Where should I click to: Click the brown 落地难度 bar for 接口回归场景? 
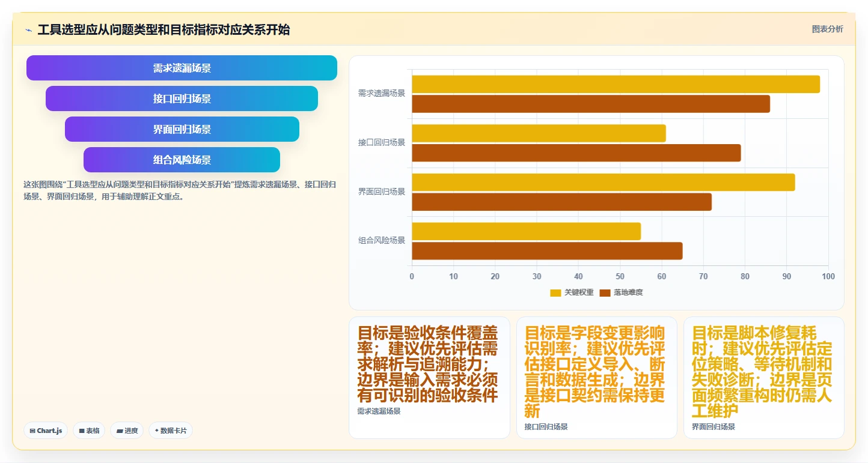click(x=576, y=153)
